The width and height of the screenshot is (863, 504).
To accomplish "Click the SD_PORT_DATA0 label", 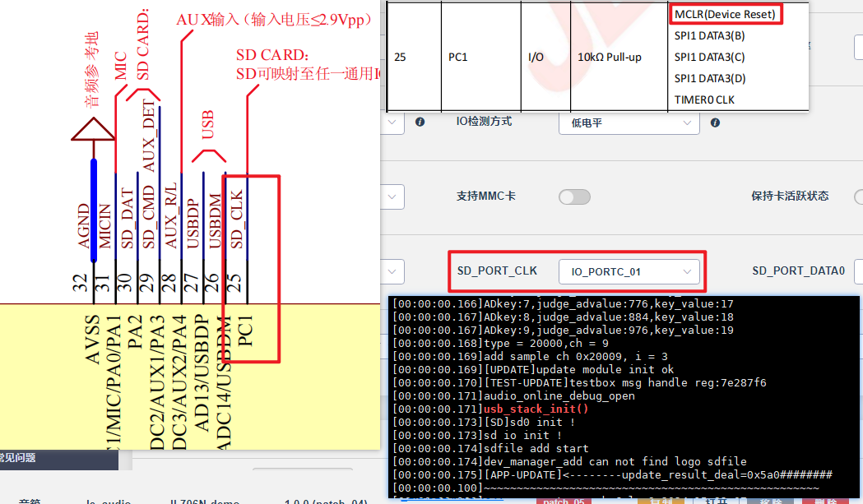I will (798, 270).
